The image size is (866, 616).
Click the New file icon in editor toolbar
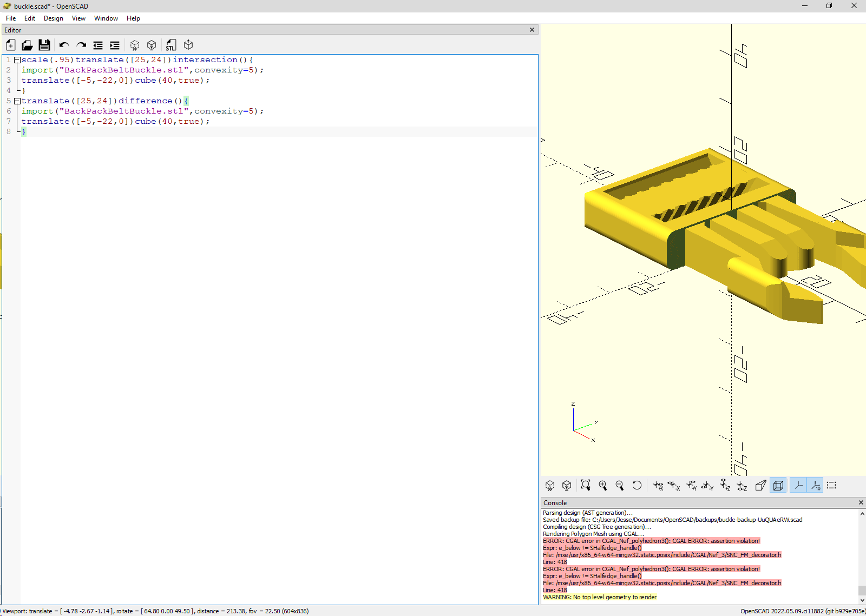11,45
